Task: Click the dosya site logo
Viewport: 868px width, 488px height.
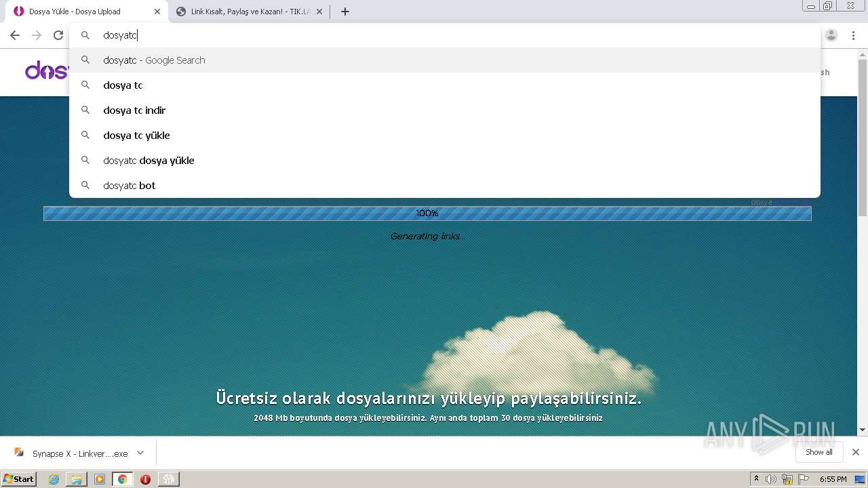Action: tap(46, 70)
